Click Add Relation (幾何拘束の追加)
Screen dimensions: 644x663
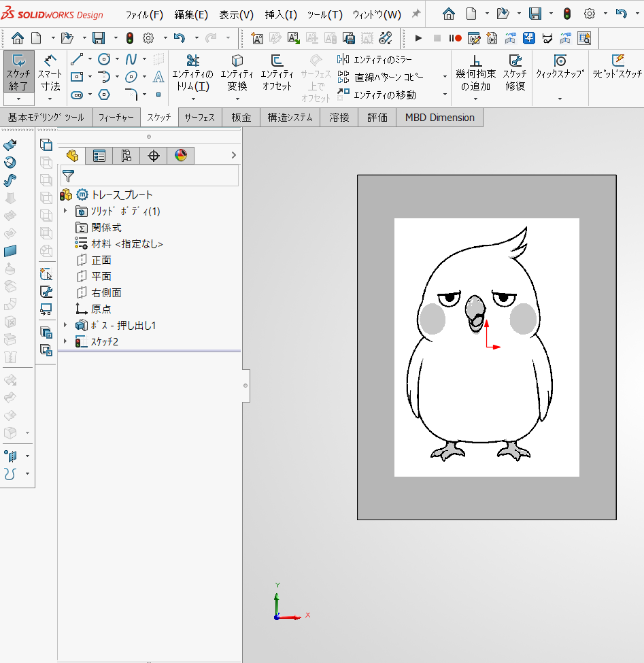[476, 73]
